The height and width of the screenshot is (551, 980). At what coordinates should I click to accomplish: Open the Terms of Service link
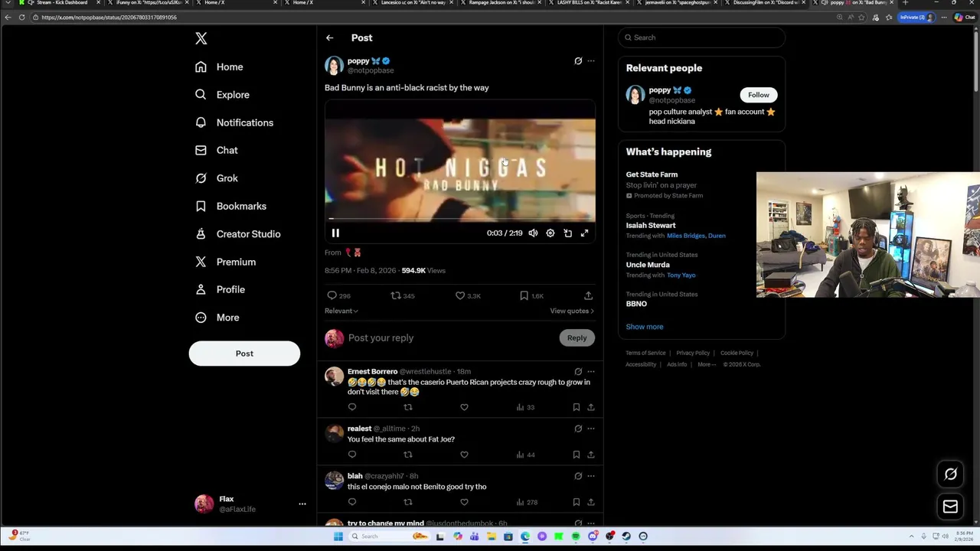tap(645, 353)
